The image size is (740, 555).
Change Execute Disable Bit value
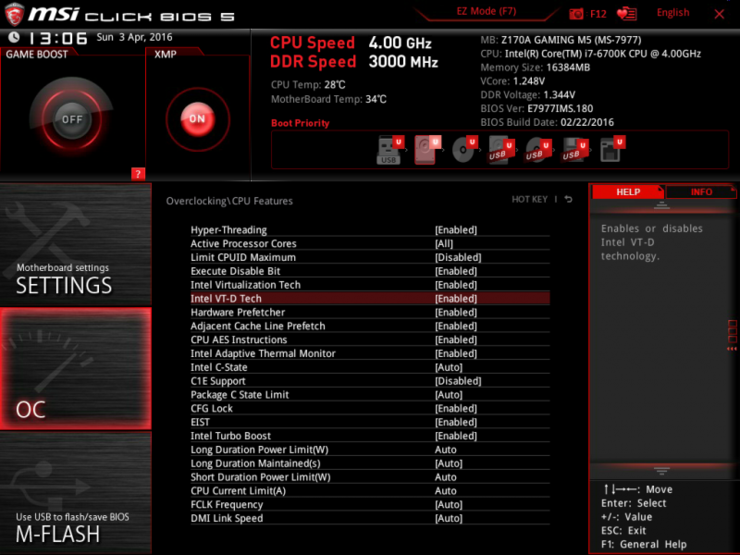456,271
